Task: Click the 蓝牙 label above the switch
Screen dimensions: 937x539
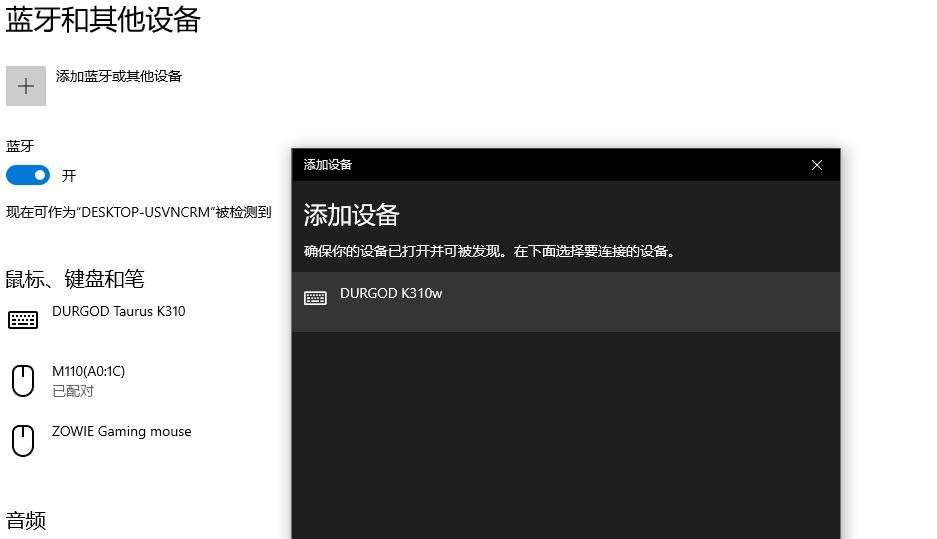Action: (20, 146)
